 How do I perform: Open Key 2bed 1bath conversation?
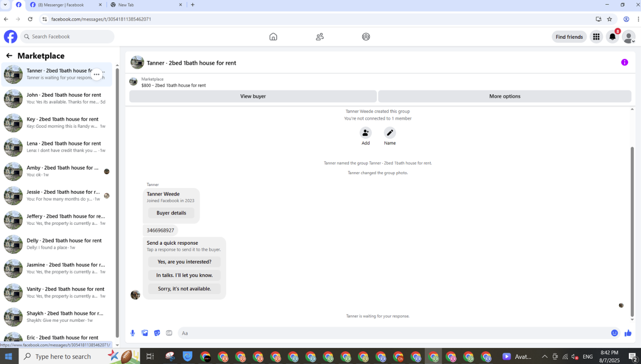tap(57, 123)
